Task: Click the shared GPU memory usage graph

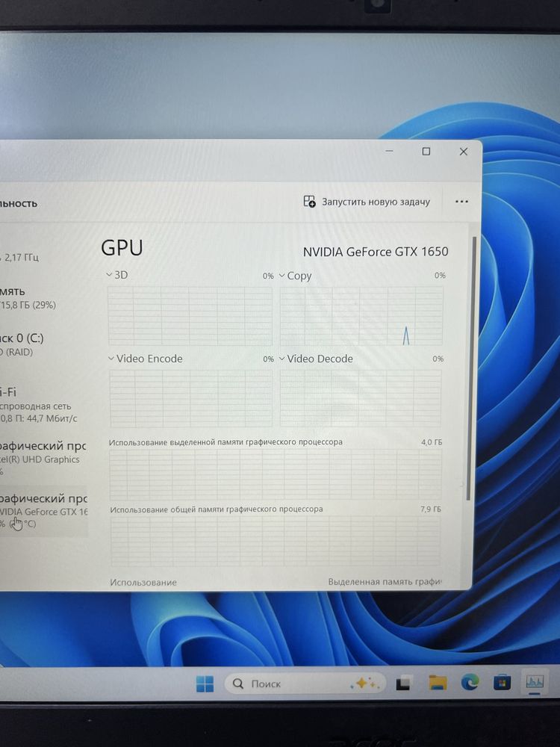Action: pyautogui.click(x=276, y=541)
